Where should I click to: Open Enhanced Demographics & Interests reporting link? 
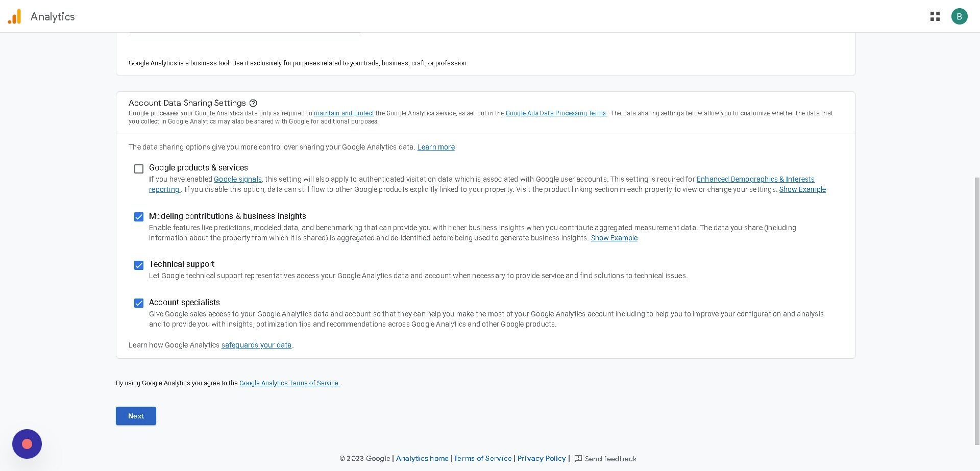[755, 179]
